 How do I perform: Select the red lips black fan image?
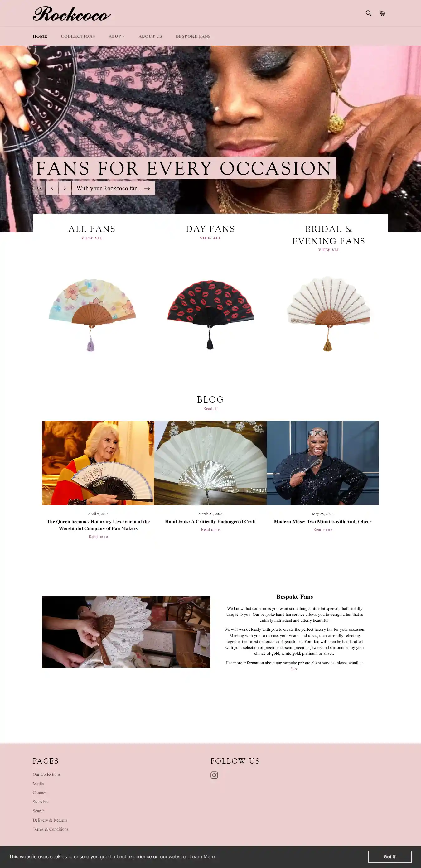[210, 314]
